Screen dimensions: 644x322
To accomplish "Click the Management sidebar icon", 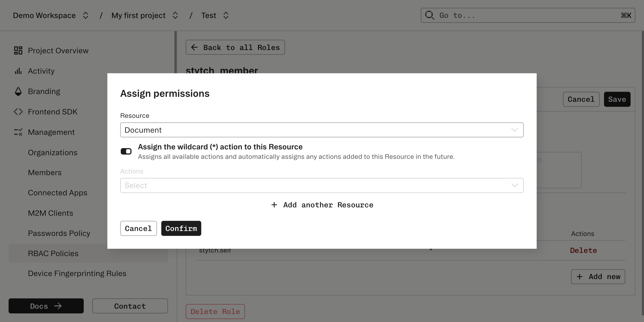I will tap(18, 132).
